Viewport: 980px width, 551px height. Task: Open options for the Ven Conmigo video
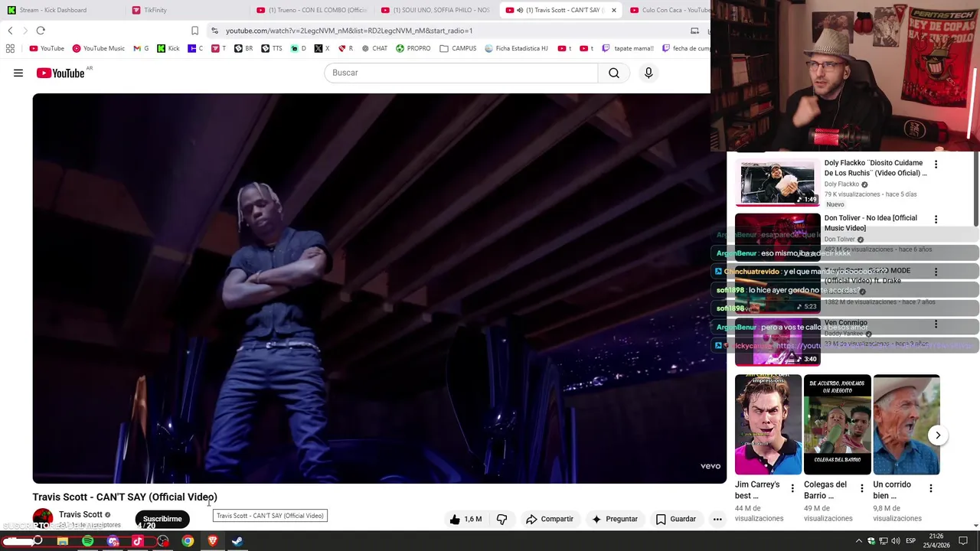(936, 324)
